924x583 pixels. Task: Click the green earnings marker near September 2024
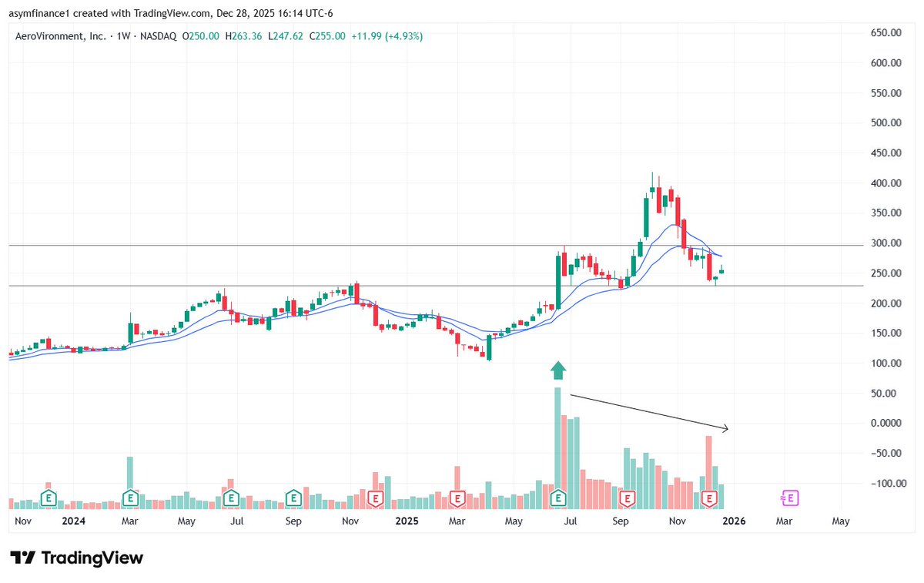click(x=293, y=498)
